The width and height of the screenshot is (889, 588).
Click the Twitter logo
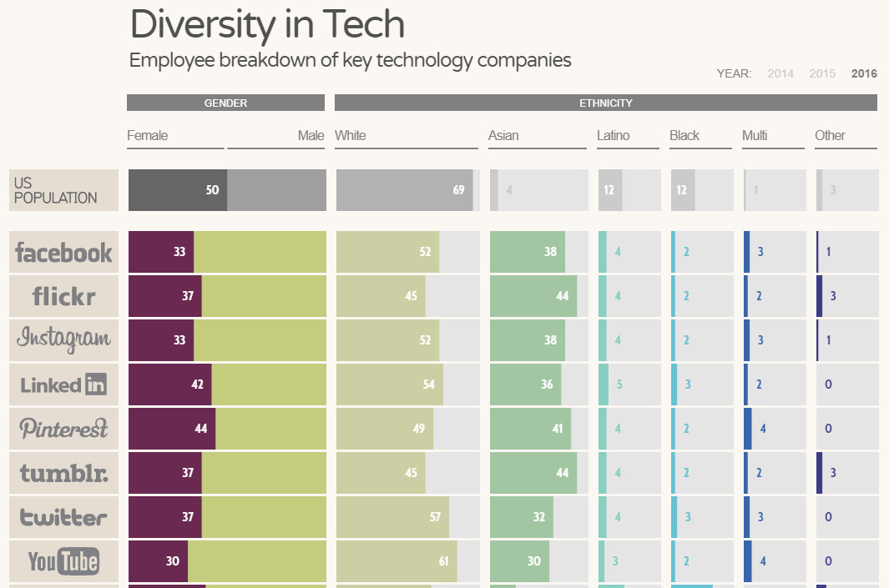pos(63,517)
